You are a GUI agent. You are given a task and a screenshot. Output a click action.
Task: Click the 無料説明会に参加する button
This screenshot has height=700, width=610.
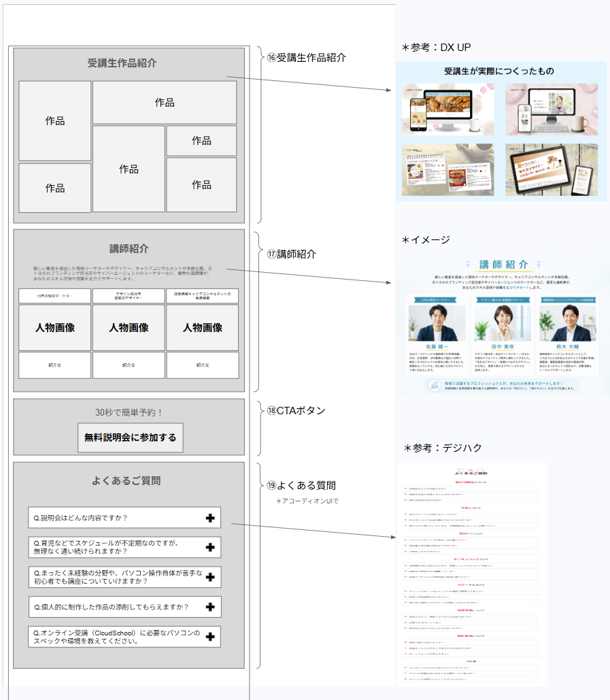click(131, 437)
